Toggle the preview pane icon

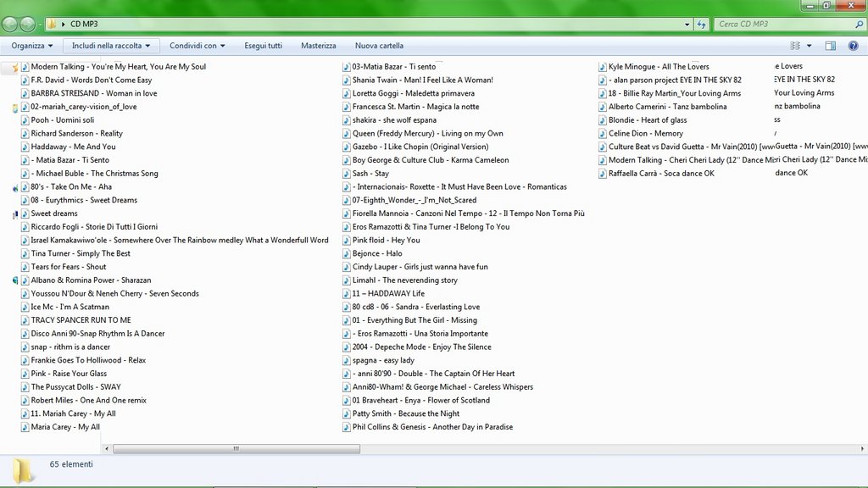[x=831, y=46]
